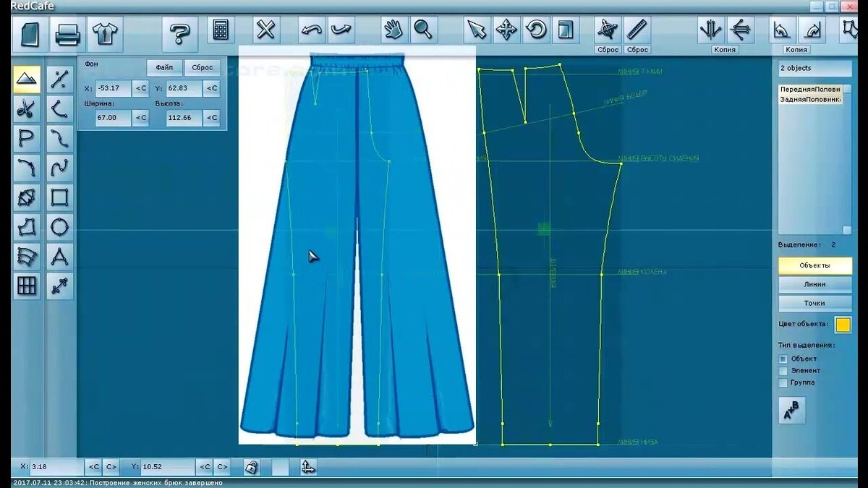
Task: Click the Фон Y field showing 62.83
Action: 184,89
